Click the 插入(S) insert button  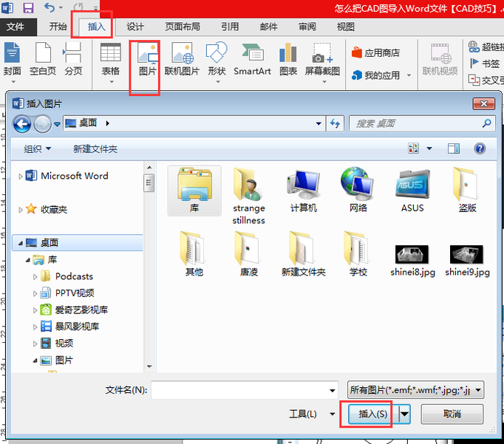click(373, 414)
